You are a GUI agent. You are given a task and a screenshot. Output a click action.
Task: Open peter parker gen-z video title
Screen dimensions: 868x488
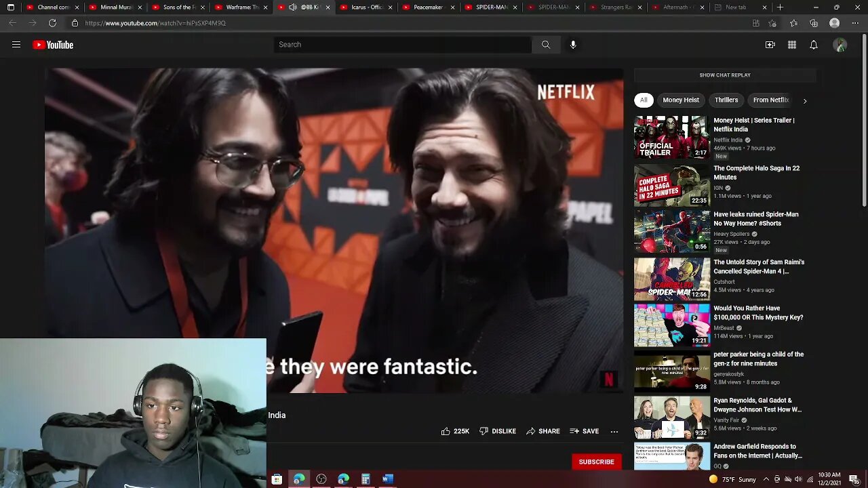[758, 359]
